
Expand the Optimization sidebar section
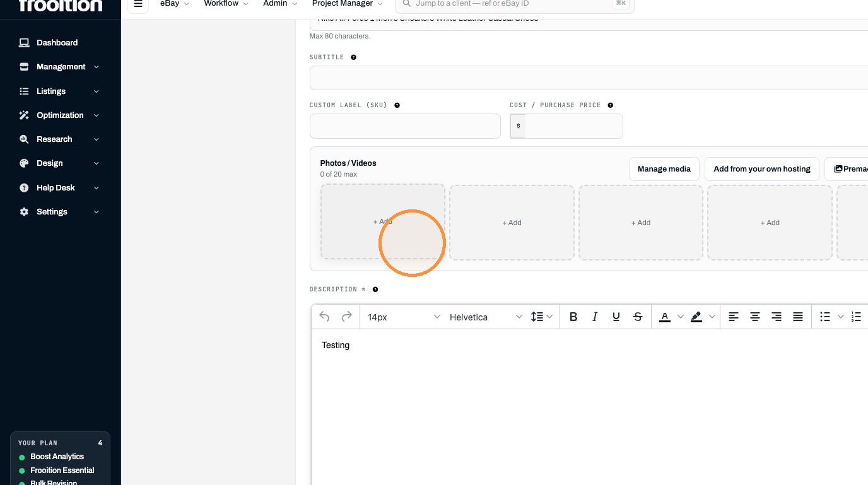(60, 115)
